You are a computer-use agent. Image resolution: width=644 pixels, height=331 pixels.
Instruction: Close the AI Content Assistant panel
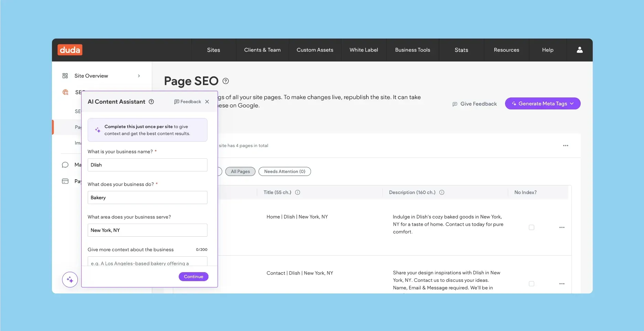[207, 102]
